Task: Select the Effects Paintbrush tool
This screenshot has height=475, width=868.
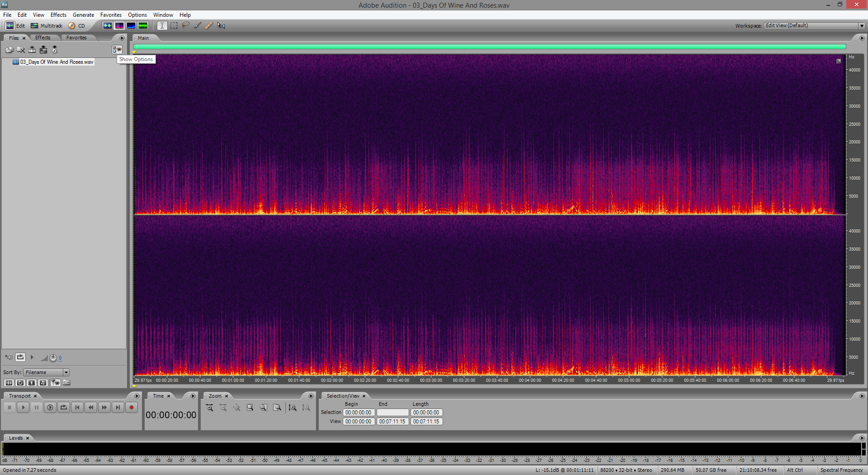Action: pos(198,26)
